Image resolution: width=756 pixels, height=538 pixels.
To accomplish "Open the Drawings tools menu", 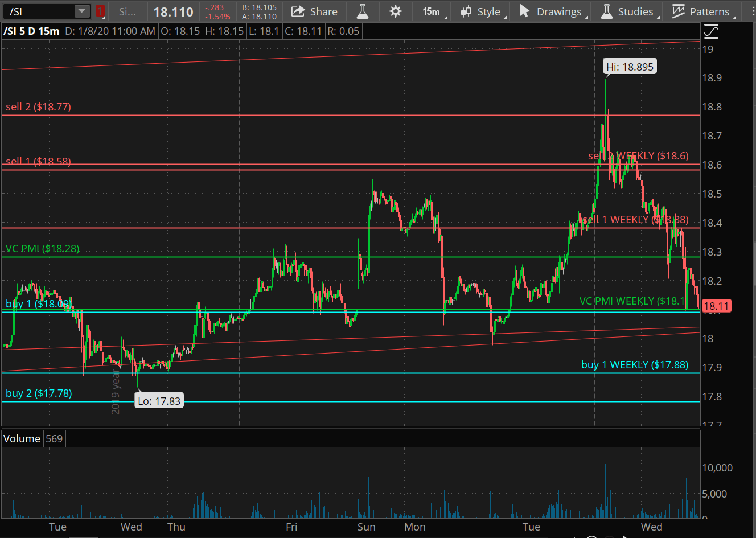I will coord(553,11).
